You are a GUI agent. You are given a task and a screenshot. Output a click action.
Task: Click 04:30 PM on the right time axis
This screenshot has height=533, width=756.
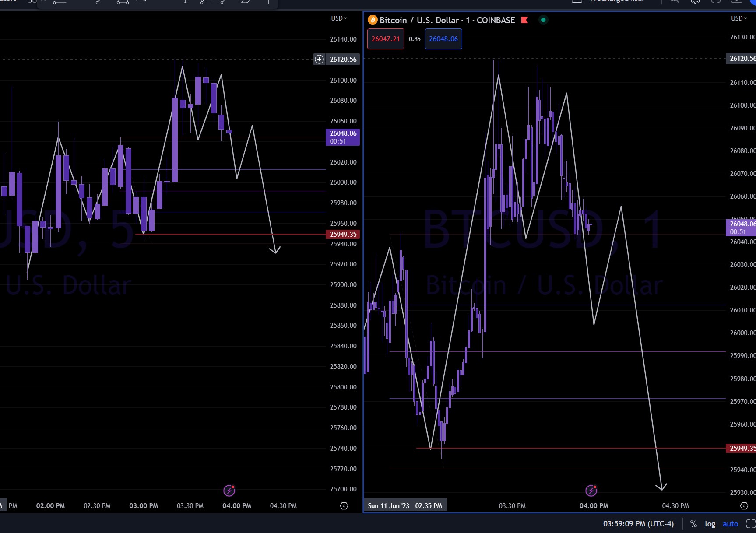click(675, 506)
